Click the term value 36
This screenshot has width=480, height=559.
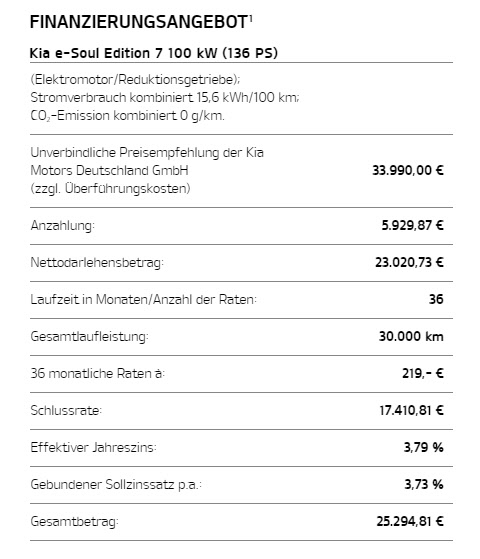coord(436,299)
